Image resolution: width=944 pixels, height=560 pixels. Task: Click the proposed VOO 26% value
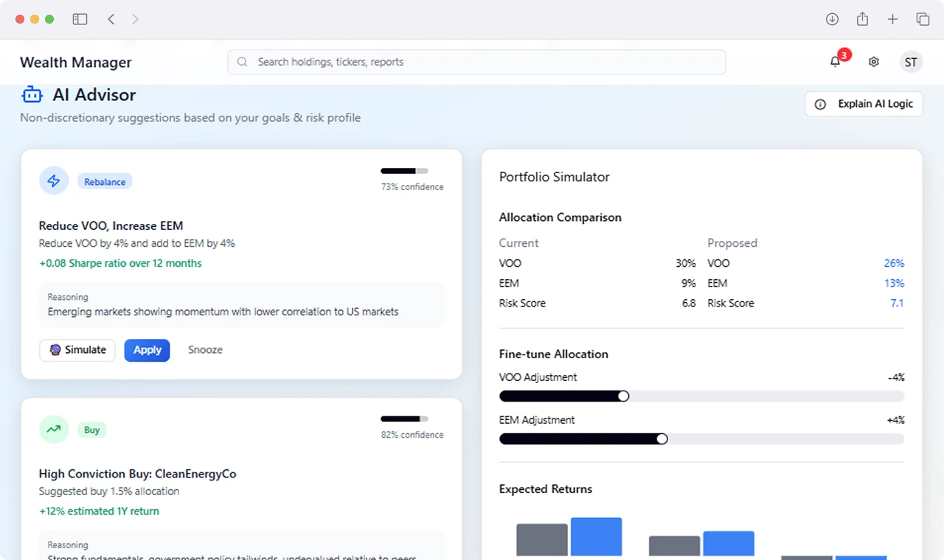pos(894,263)
